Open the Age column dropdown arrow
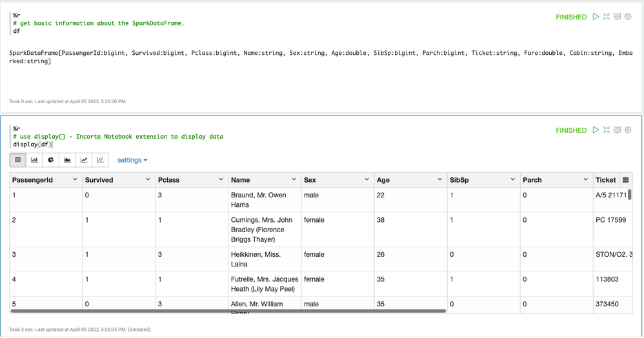 click(x=439, y=180)
